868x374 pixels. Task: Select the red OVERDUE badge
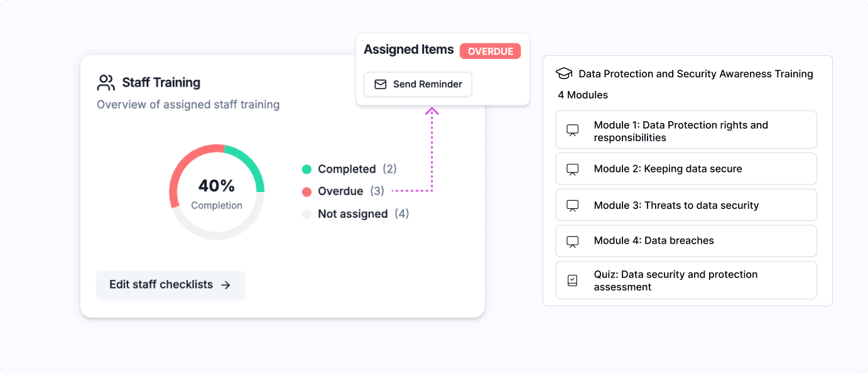(490, 51)
